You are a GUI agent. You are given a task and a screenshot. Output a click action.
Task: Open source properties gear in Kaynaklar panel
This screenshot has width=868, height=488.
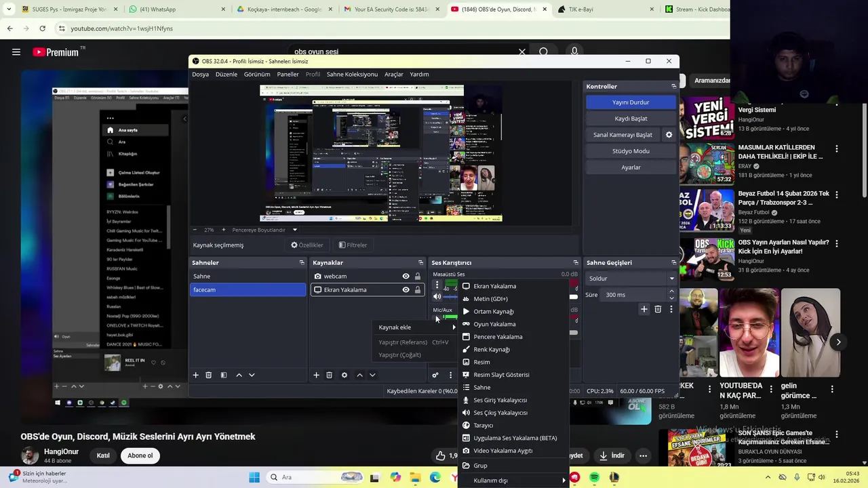pos(344,375)
